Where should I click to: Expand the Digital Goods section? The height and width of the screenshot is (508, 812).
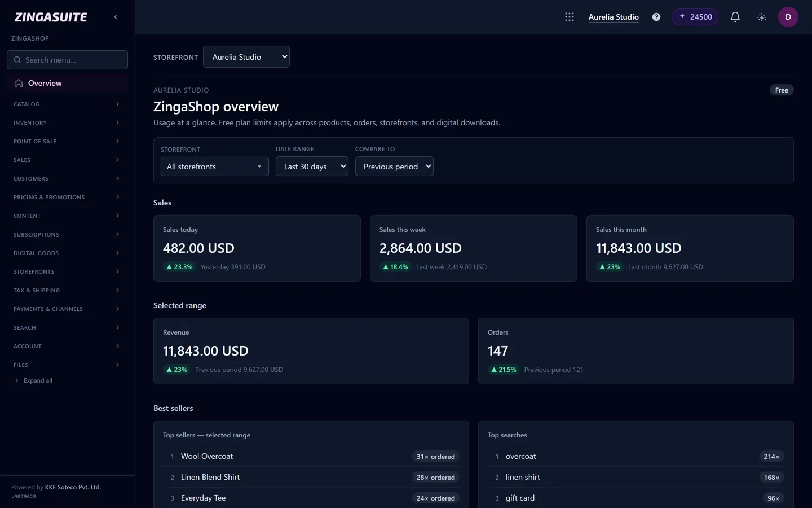coord(67,253)
